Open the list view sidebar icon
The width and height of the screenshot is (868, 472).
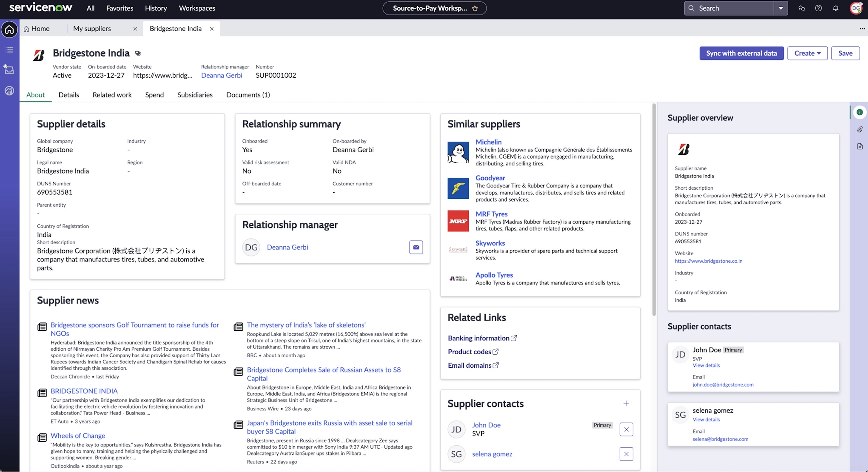point(9,50)
